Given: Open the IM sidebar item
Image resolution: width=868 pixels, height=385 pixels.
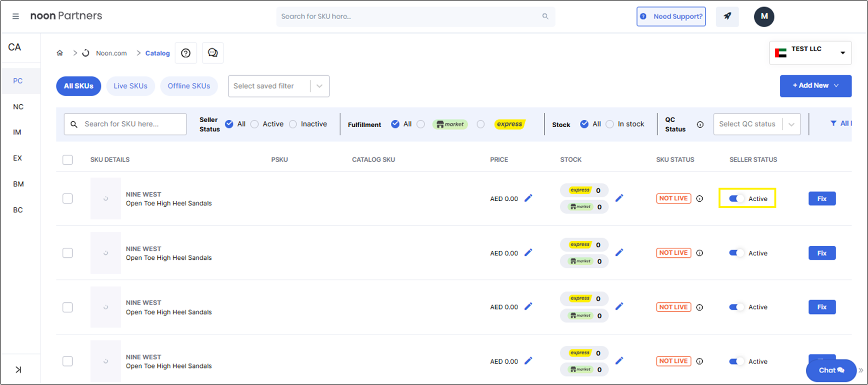Looking at the screenshot, I should point(17,132).
